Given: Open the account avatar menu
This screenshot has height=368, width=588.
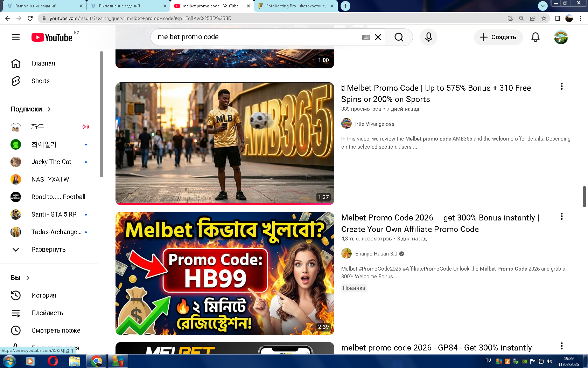Looking at the screenshot, I should [x=561, y=37].
